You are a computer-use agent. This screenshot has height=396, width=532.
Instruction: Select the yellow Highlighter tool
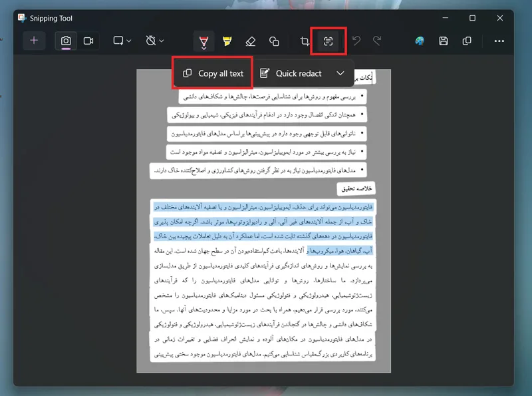[x=227, y=41]
